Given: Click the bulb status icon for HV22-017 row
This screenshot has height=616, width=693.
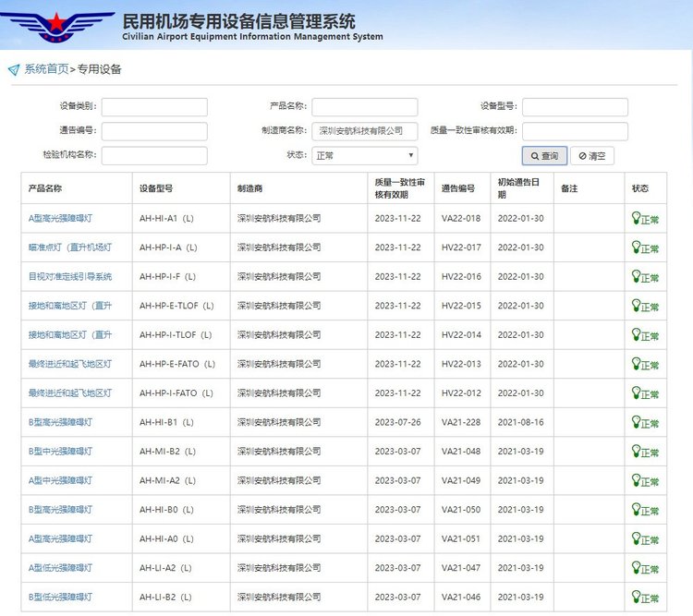Looking at the screenshot, I should 636,247.
